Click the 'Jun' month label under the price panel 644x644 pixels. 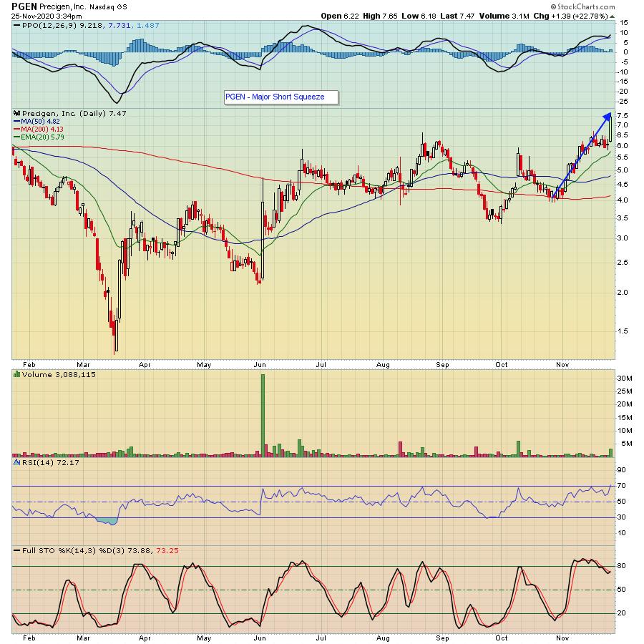coord(260,365)
